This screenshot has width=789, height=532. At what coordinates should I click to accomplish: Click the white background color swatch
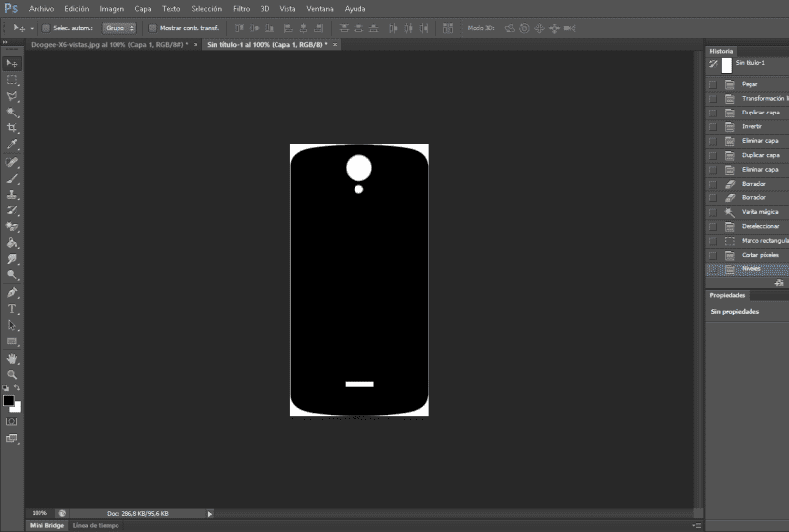click(x=17, y=408)
